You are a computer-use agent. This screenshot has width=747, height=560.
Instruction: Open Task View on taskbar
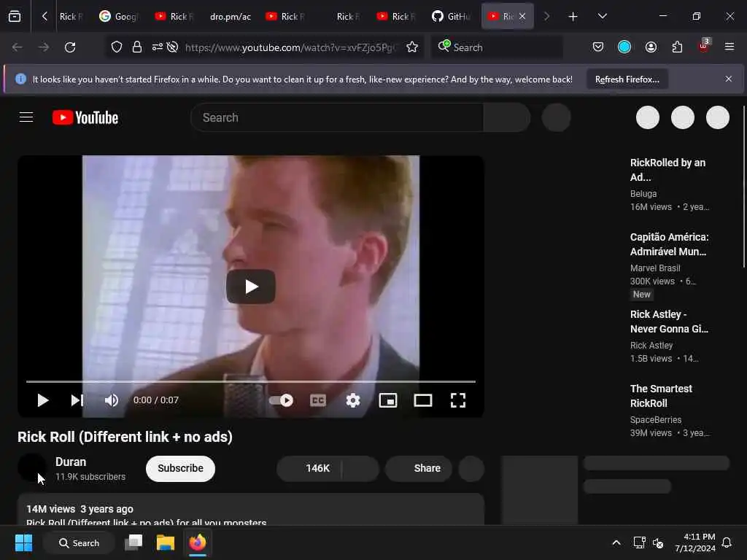click(x=133, y=542)
